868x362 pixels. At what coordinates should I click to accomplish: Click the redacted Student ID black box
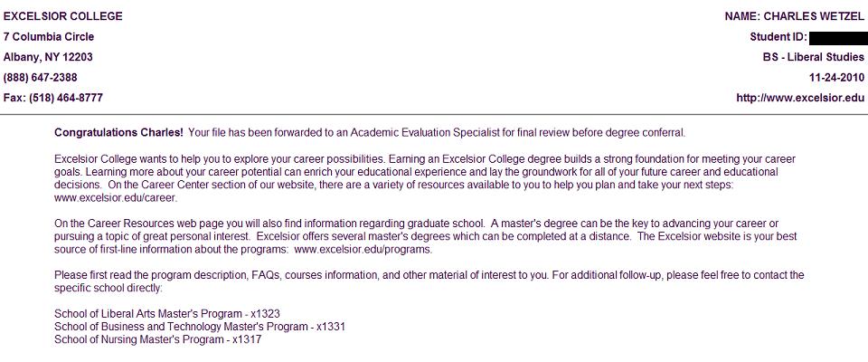(x=836, y=37)
